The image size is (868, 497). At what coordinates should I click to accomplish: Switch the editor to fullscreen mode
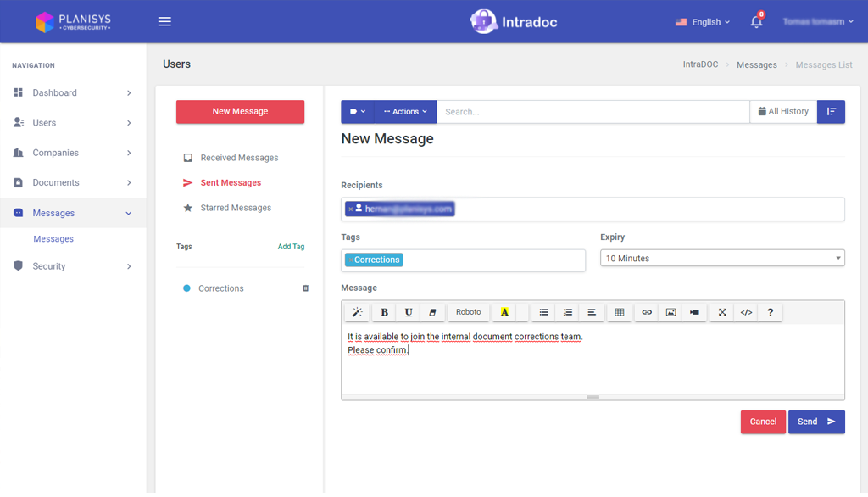(722, 312)
